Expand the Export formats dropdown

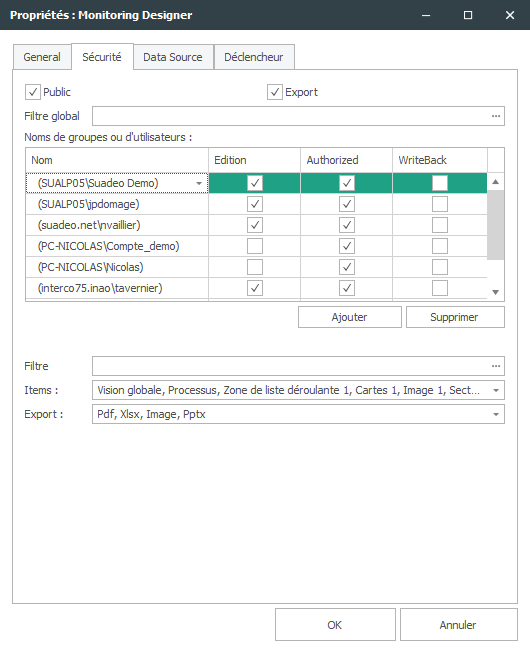click(496, 414)
